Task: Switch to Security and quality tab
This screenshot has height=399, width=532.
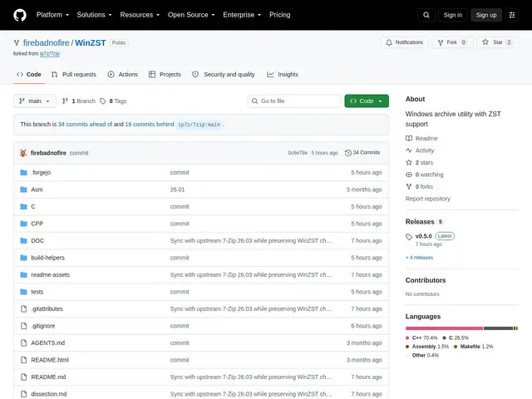Action: pos(224,74)
